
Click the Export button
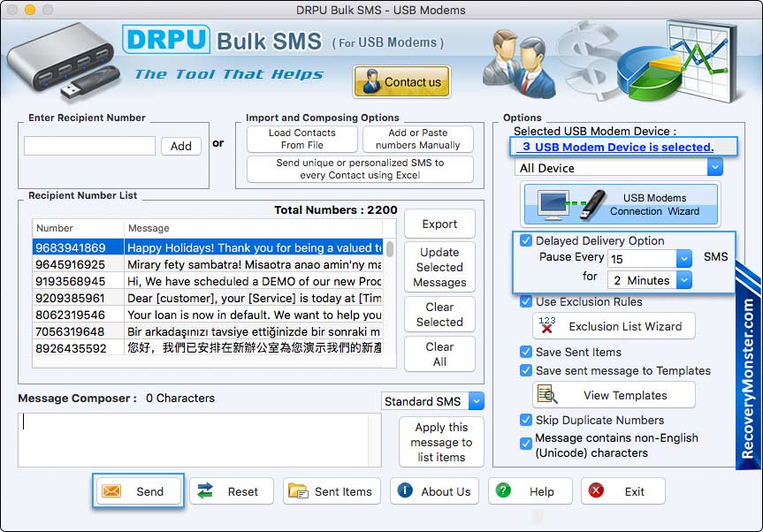point(439,224)
